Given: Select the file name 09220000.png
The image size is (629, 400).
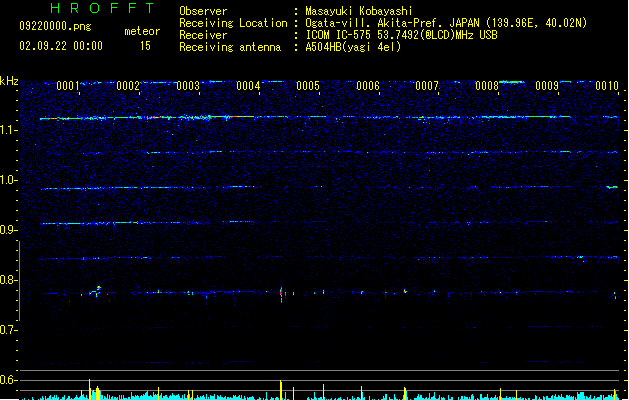Looking at the screenshot, I should click(x=55, y=26).
